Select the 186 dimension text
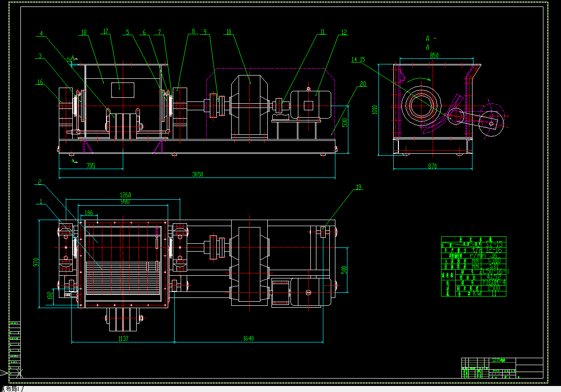Image resolution: width=561 pixels, height=392 pixels. point(88,213)
